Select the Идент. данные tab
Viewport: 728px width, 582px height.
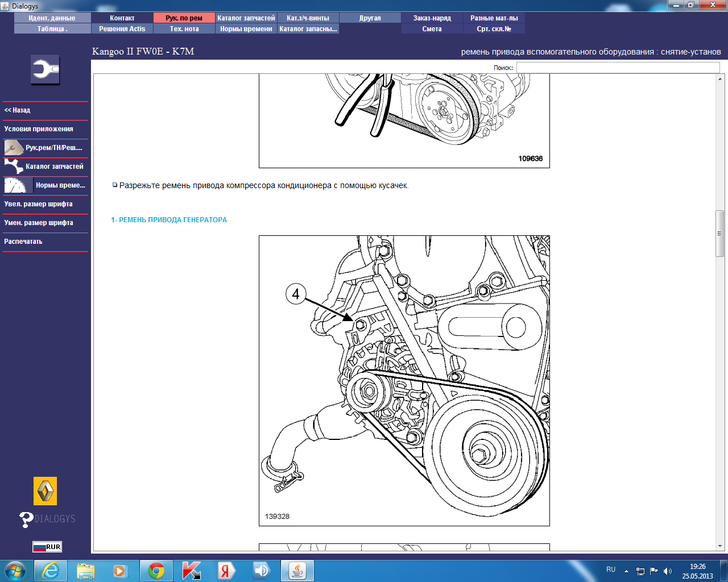coord(52,18)
